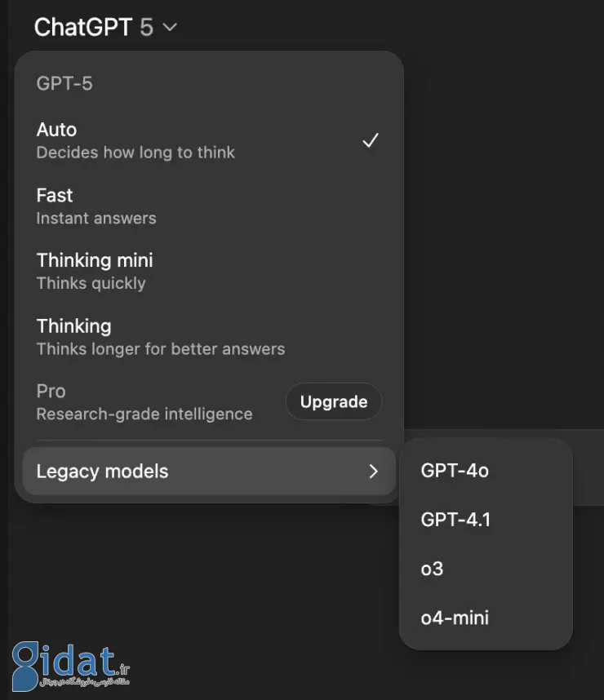Choose the o3 legacy model

coord(486,569)
